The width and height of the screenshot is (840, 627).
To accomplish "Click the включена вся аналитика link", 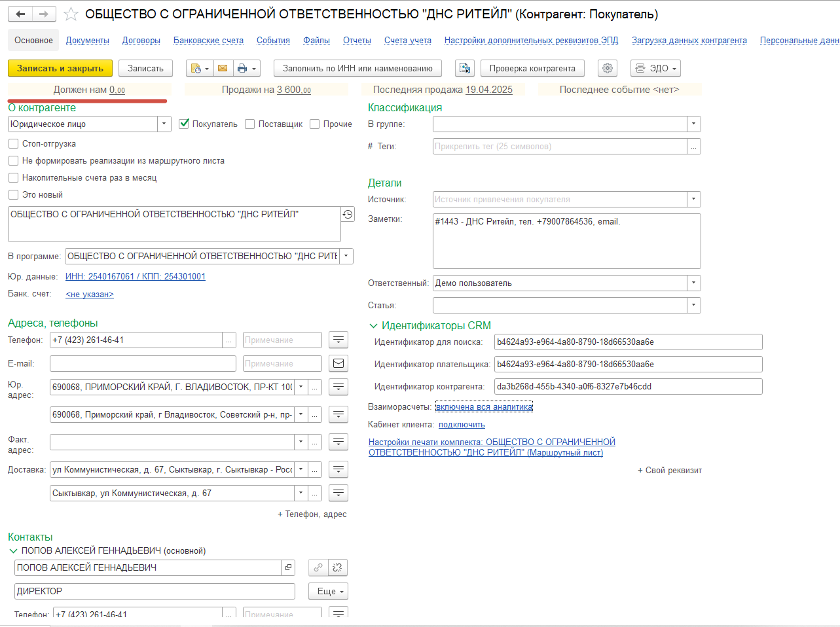I will tap(484, 406).
